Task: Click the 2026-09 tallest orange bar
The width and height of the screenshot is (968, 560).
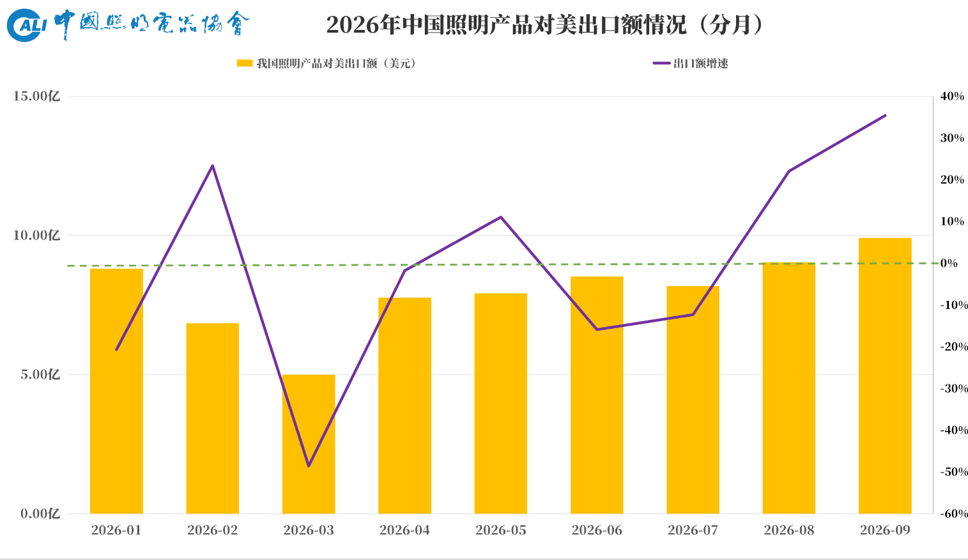Action: pyautogui.click(x=885, y=375)
